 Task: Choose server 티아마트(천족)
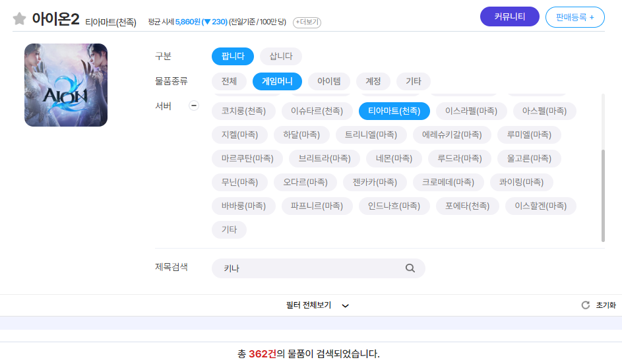(x=394, y=111)
